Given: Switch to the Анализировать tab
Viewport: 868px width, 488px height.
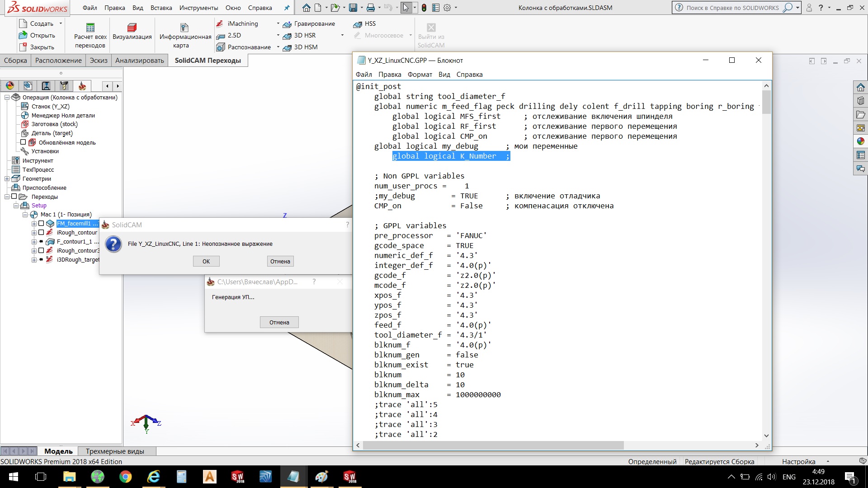Looking at the screenshot, I should [139, 60].
